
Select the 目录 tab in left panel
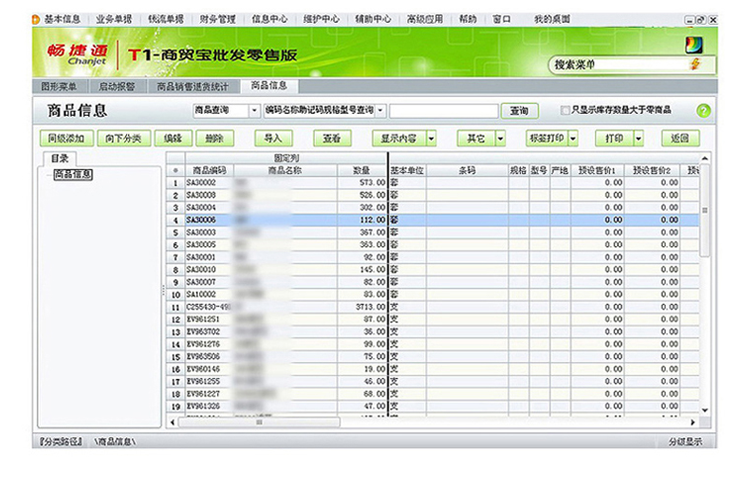click(x=60, y=158)
